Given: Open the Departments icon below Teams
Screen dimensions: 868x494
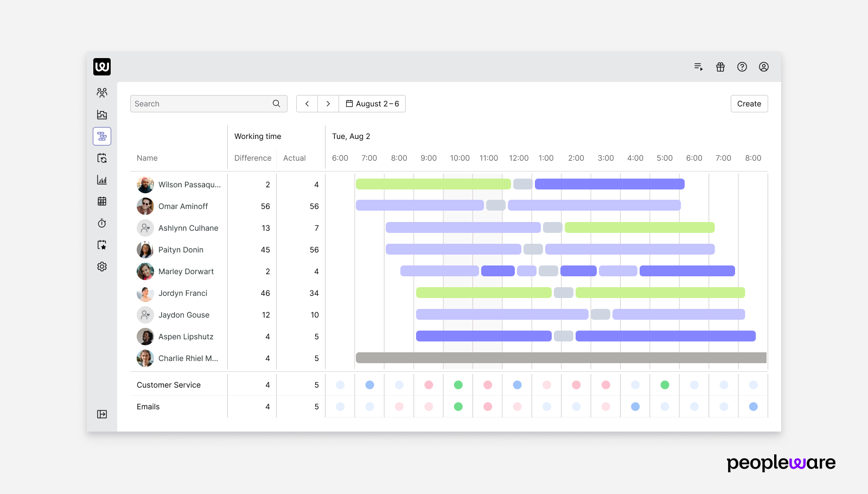Looking at the screenshot, I should click(102, 115).
